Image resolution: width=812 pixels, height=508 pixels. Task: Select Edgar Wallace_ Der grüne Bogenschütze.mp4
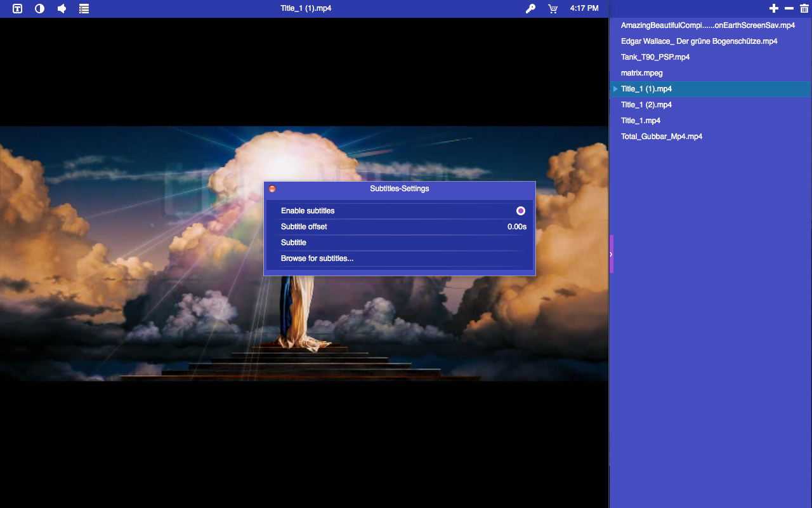pyautogui.click(x=710, y=41)
